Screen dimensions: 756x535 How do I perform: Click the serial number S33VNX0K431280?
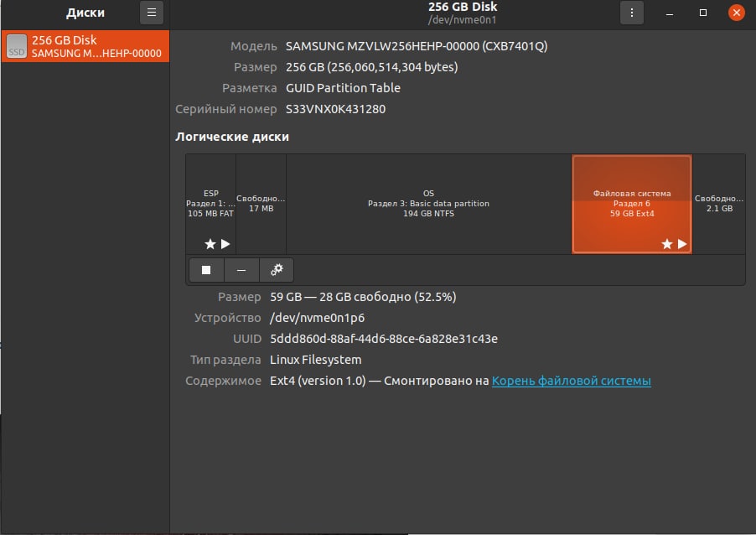coord(335,109)
